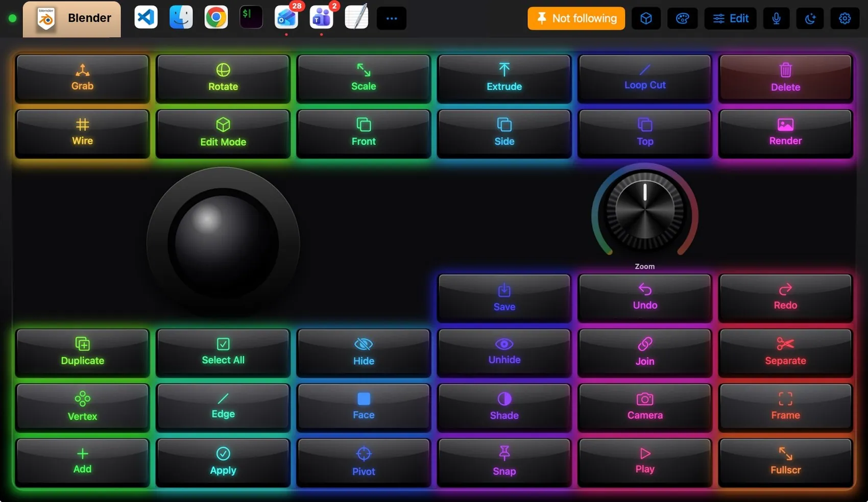This screenshot has height=502, width=868.
Task: Open the more apps ellipsis button
Action: (392, 18)
